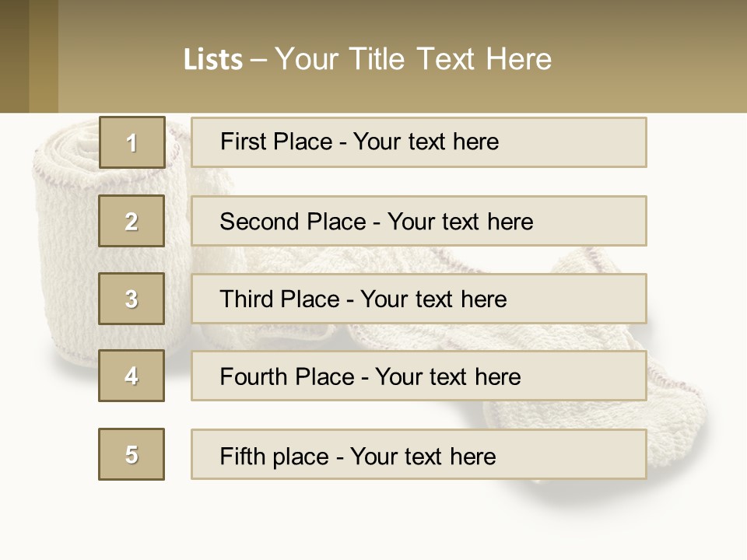This screenshot has height=560, width=747.
Task: Select the "First Place - Your text here" bar
Action: coord(419,142)
